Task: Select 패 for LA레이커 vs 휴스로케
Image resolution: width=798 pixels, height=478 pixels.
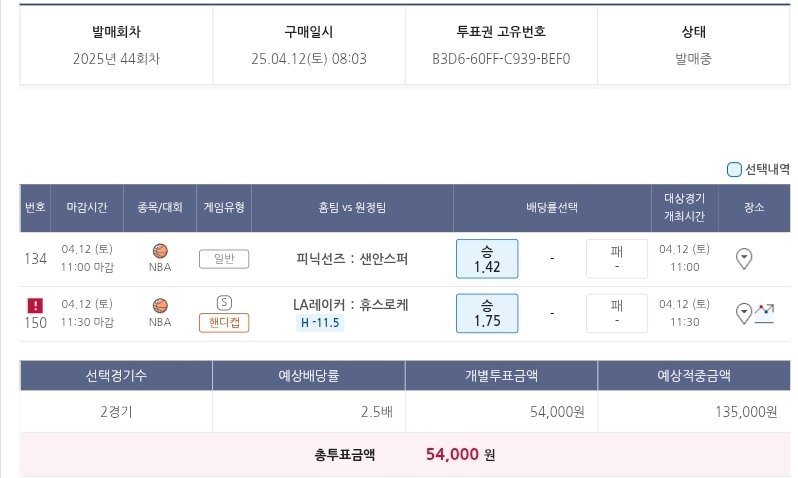Action: point(616,313)
